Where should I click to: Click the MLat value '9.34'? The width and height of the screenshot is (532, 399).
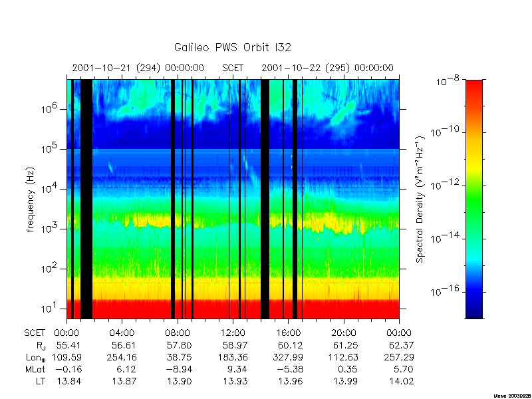[x=237, y=369]
